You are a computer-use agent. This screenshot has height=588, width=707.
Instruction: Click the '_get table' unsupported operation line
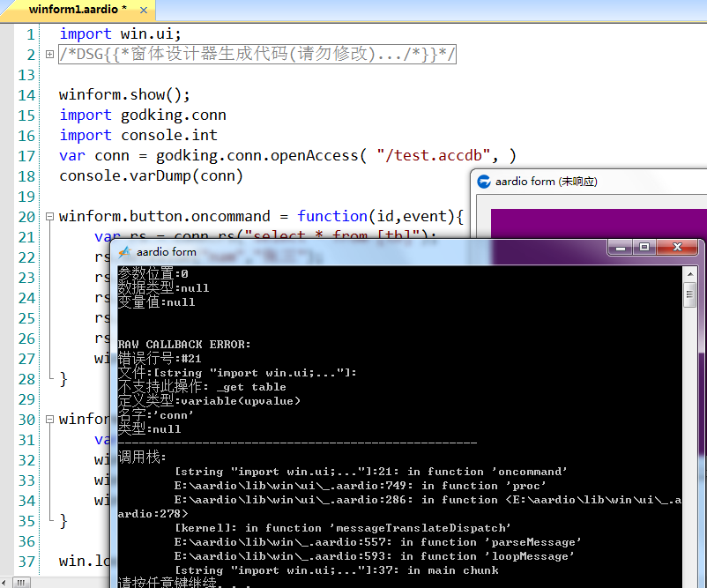coord(202,387)
